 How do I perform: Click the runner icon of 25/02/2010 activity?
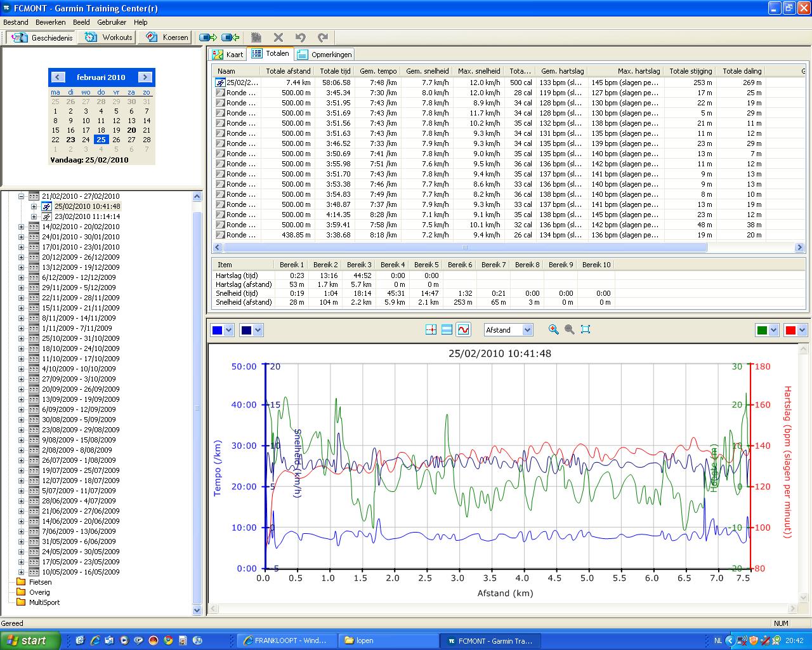[x=47, y=206]
